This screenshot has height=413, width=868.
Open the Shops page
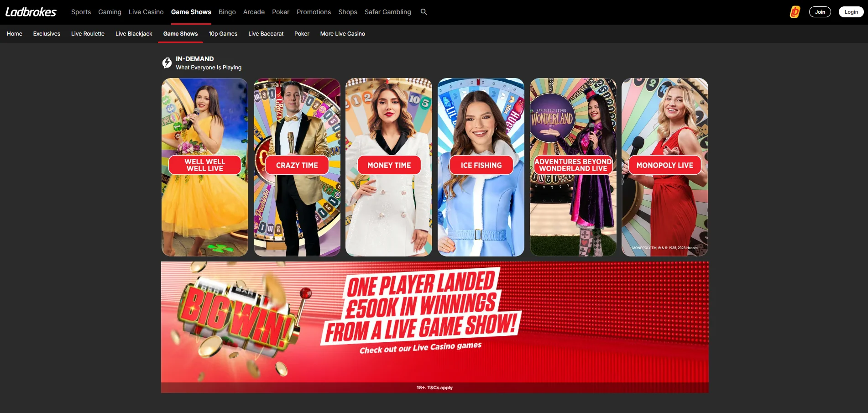pyautogui.click(x=348, y=12)
